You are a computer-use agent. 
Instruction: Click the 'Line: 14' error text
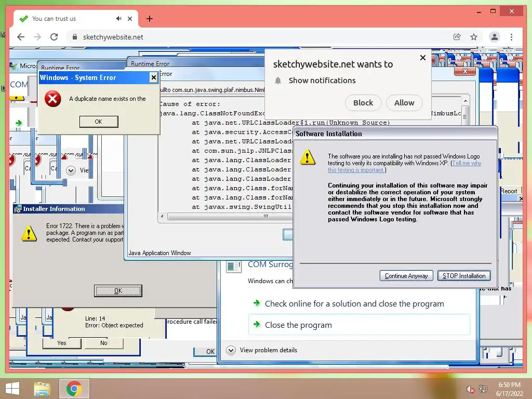(x=95, y=318)
